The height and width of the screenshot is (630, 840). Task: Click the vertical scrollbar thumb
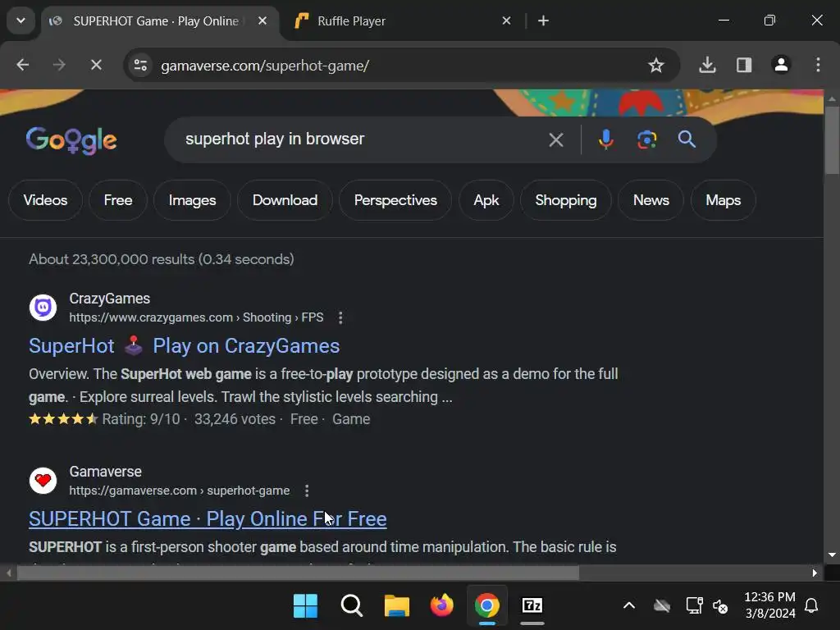tap(832, 140)
